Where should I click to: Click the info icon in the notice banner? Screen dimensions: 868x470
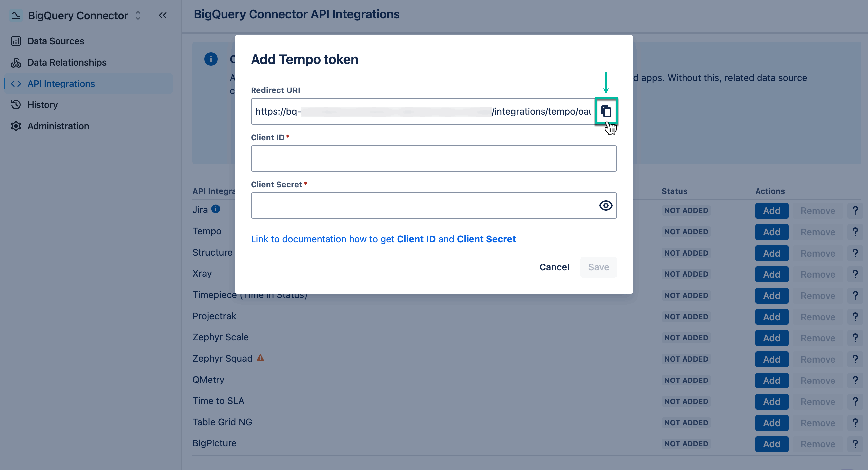point(211,59)
